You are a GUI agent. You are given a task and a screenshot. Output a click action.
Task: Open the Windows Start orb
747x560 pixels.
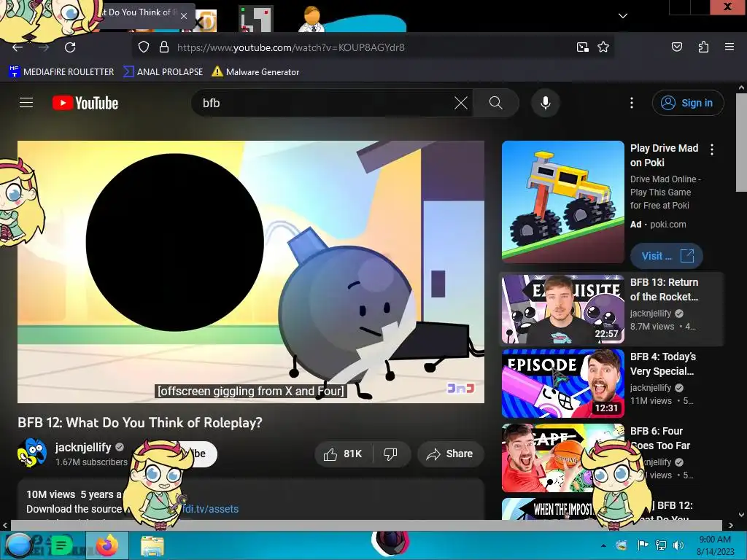click(18, 545)
